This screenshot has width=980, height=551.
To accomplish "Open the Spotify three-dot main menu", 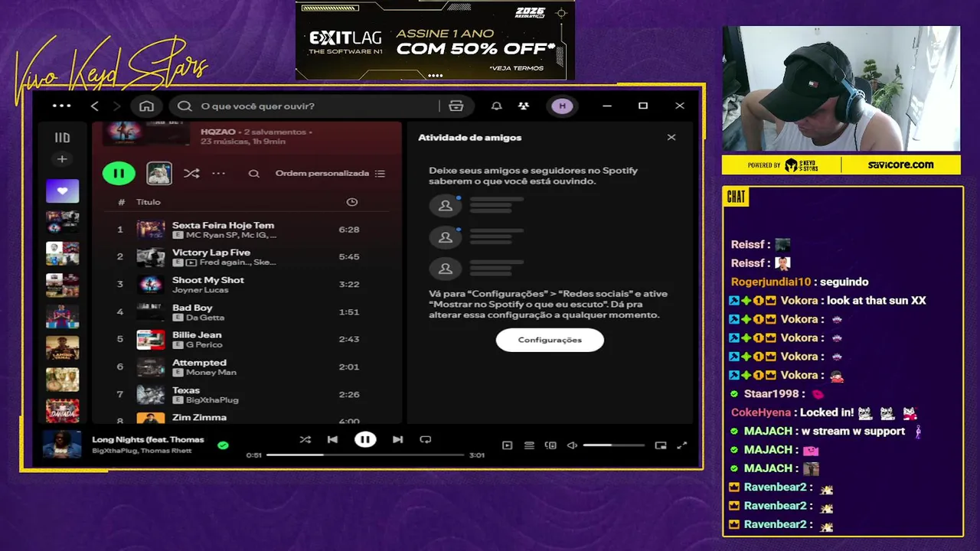I will 61,106.
